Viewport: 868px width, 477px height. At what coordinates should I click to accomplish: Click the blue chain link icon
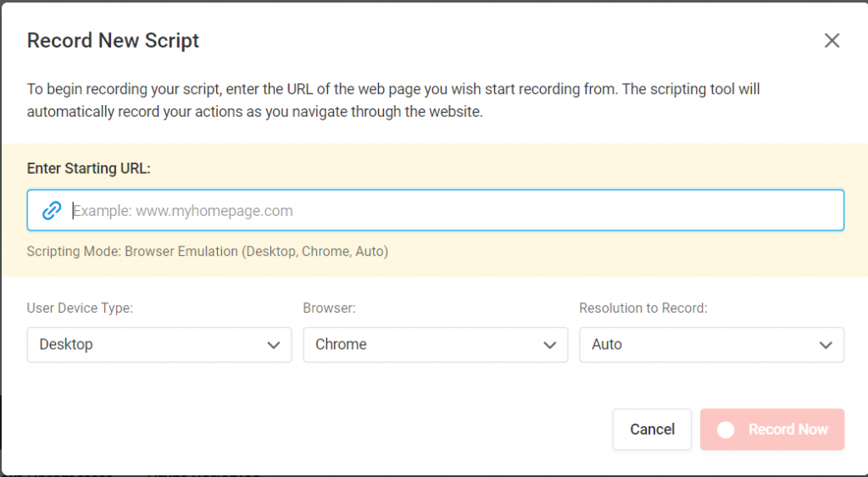click(52, 210)
